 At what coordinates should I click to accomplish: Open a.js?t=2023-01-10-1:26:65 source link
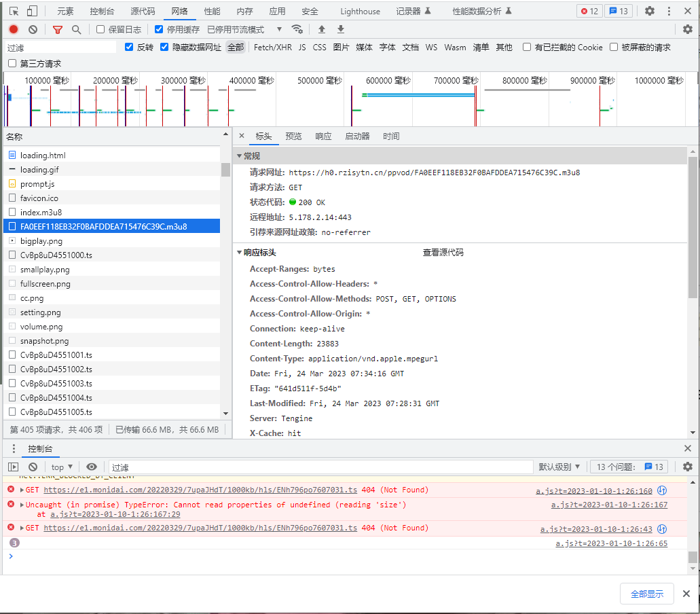pos(612,543)
